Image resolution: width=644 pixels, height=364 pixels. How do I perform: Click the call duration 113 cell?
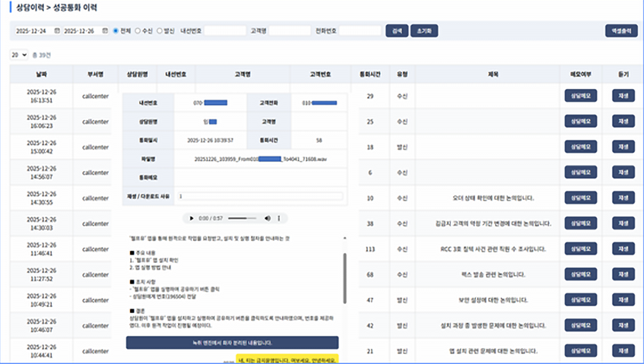tap(370, 249)
